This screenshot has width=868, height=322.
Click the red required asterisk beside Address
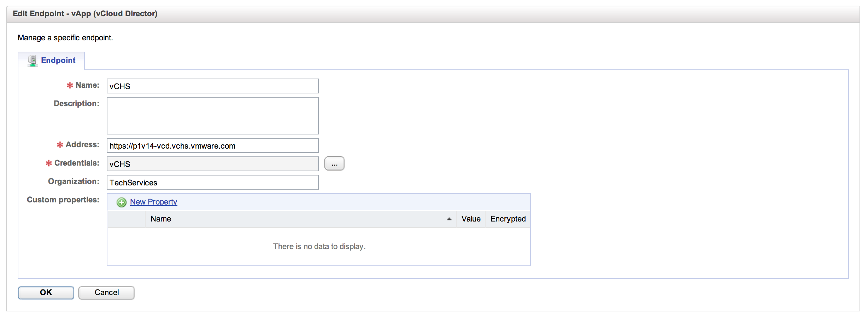(60, 145)
